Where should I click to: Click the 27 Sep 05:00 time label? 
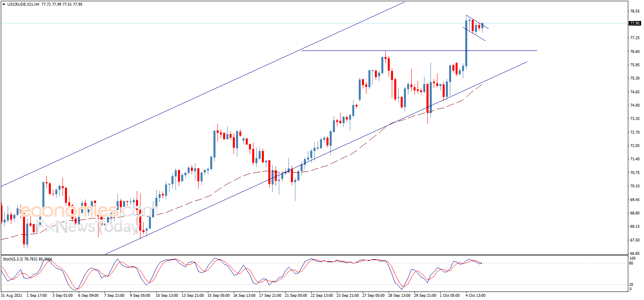[x=373, y=296]
